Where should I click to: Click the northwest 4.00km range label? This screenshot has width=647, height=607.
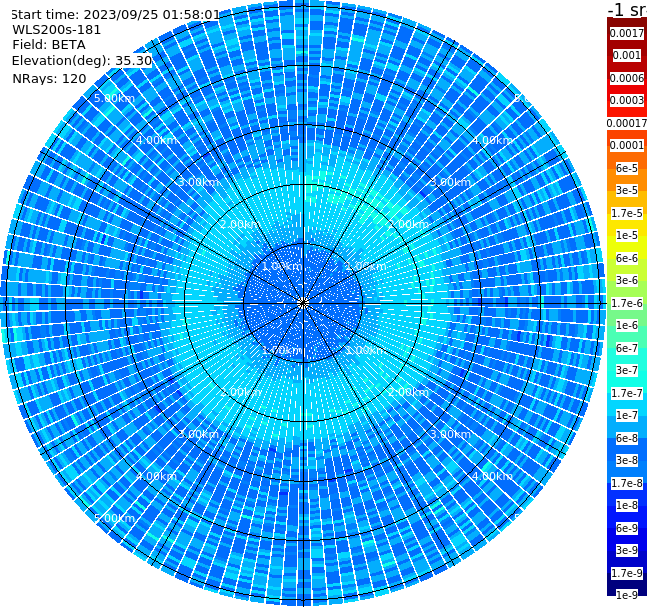coord(156,140)
